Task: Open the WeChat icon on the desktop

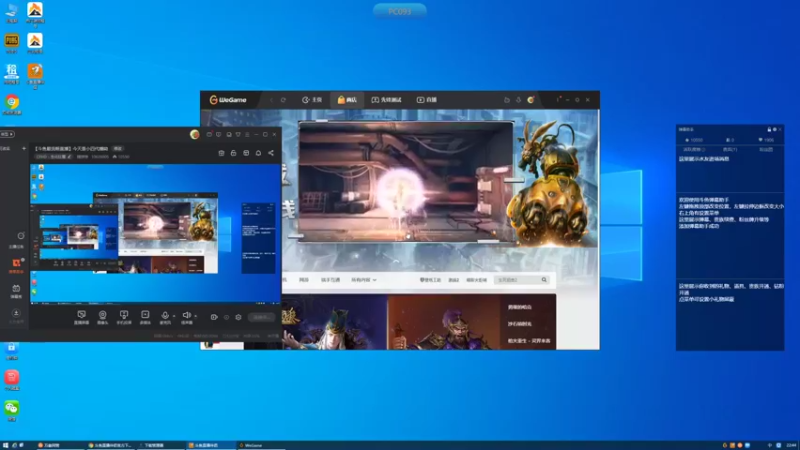Action: (12, 411)
